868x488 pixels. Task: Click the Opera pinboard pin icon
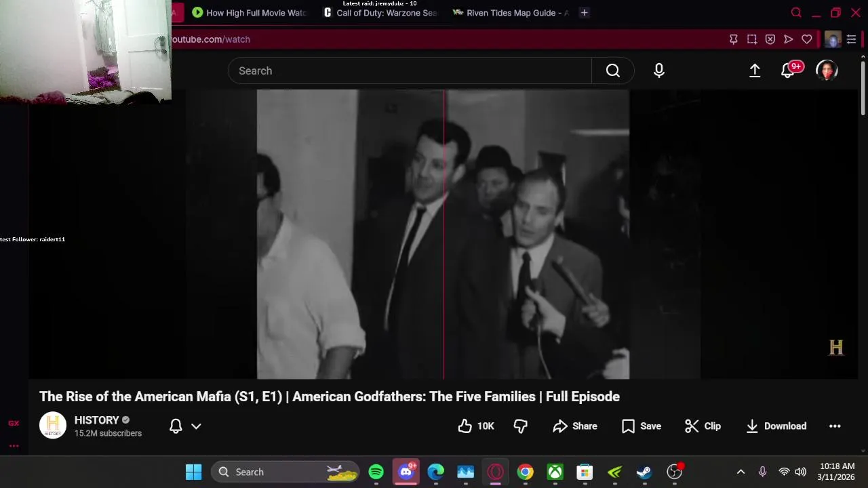[x=733, y=39]
